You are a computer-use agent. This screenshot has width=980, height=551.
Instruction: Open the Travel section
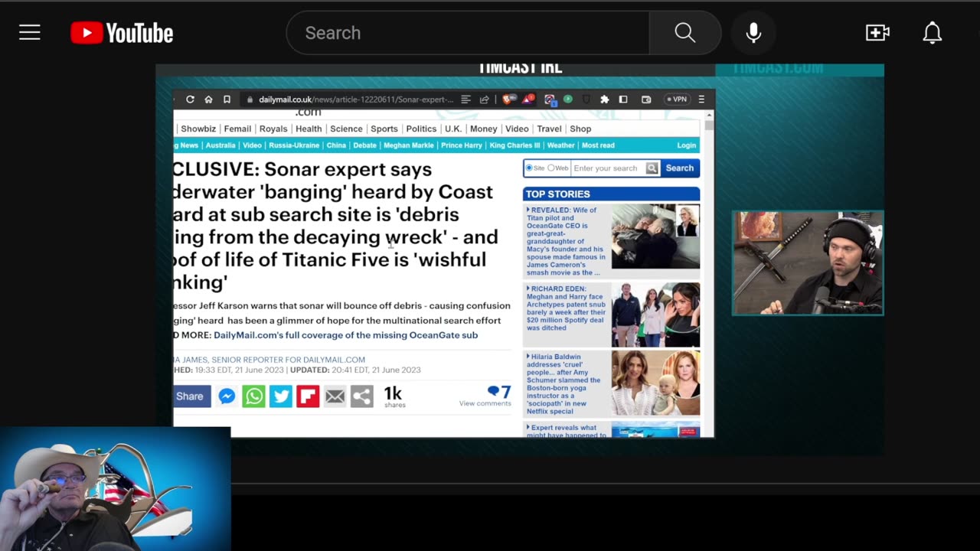click(549, 129)
